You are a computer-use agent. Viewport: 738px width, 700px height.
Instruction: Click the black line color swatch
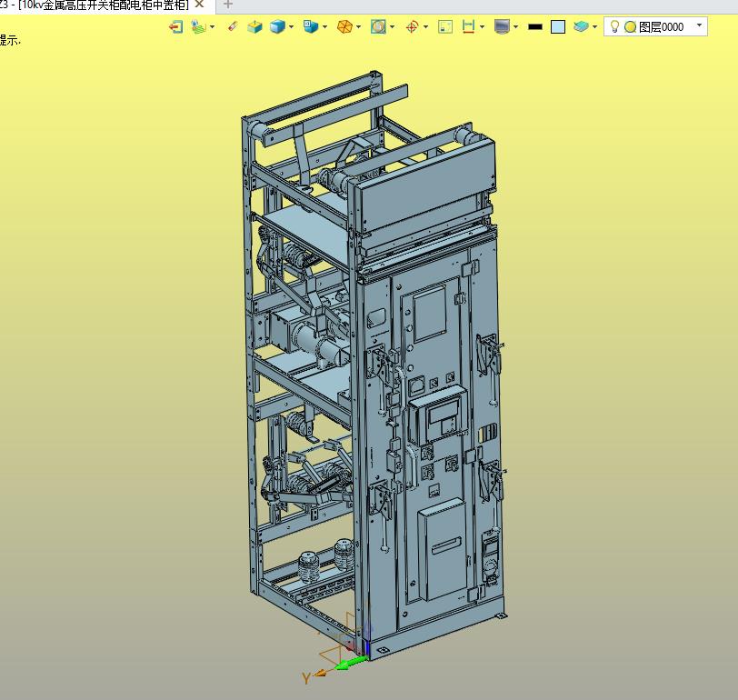pyautogui.click(x=535, y=27)
